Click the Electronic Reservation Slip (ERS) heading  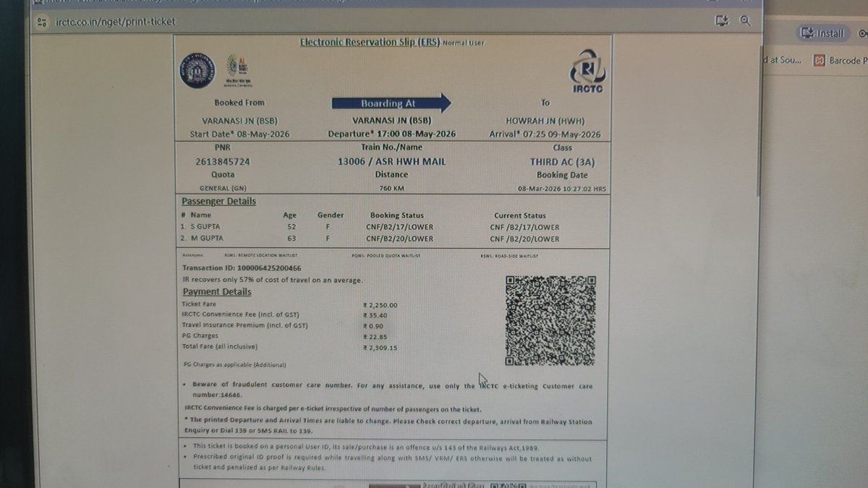[x=370, y=42]
